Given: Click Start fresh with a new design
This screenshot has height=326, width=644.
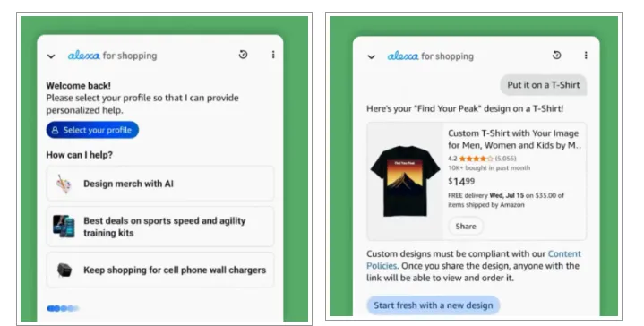Looking at the screenshot, I should (x=434, y=305).
